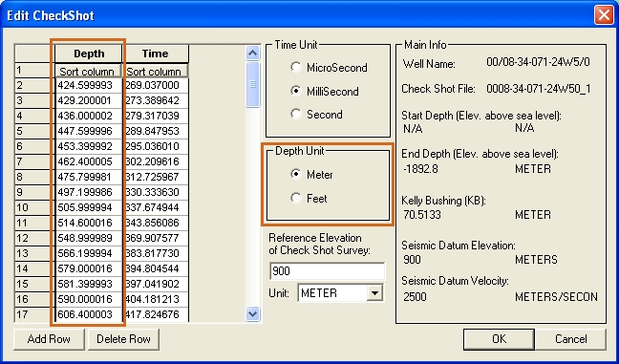
Task: Click the Cancel button
Action: coord(571,339)
